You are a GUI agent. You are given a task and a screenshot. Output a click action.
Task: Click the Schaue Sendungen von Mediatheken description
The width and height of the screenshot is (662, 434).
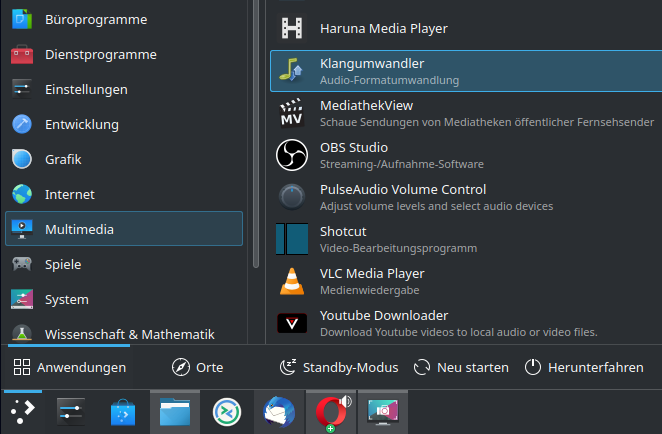[487, 122]
